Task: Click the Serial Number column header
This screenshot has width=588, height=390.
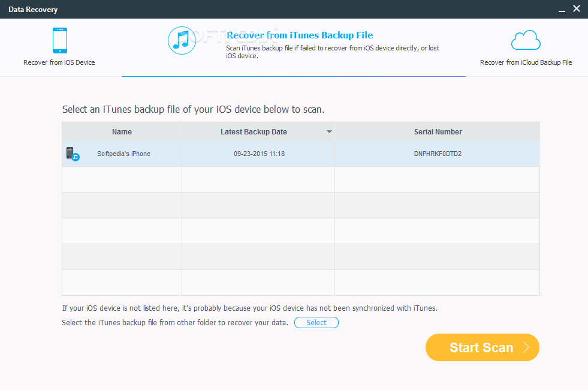Action: pyautogui.click(x=437, y=132)
